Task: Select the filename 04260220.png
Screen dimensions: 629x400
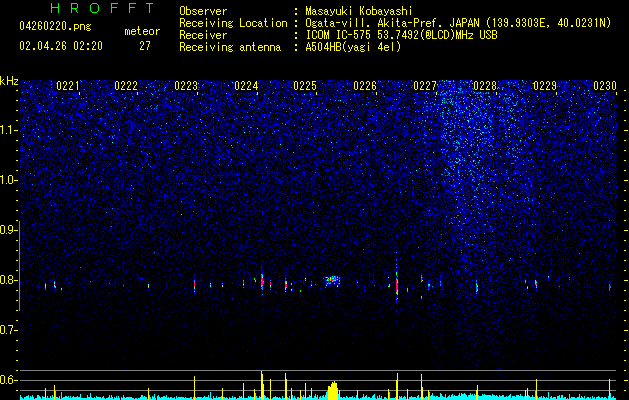Action: pyautogui.click(x=55, y=27)
